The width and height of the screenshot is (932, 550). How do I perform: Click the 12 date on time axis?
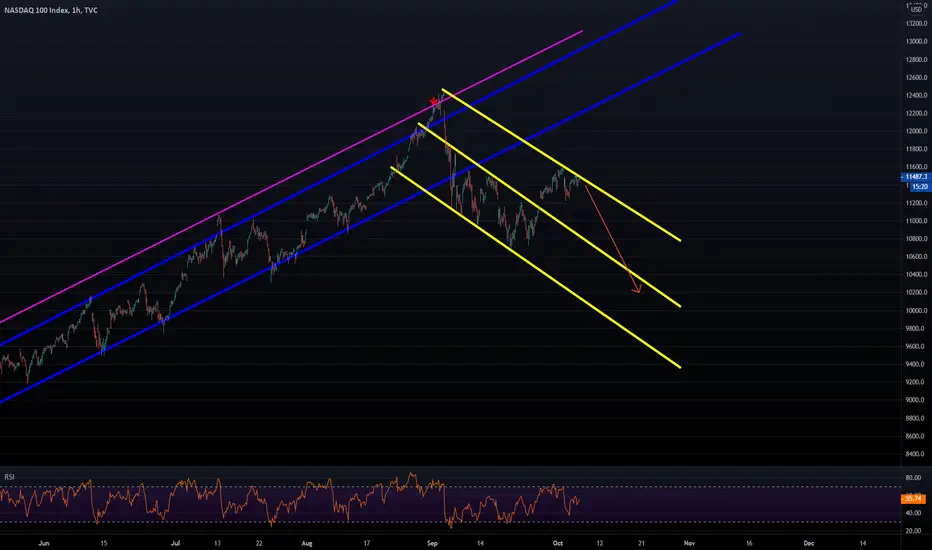[600, 543]
